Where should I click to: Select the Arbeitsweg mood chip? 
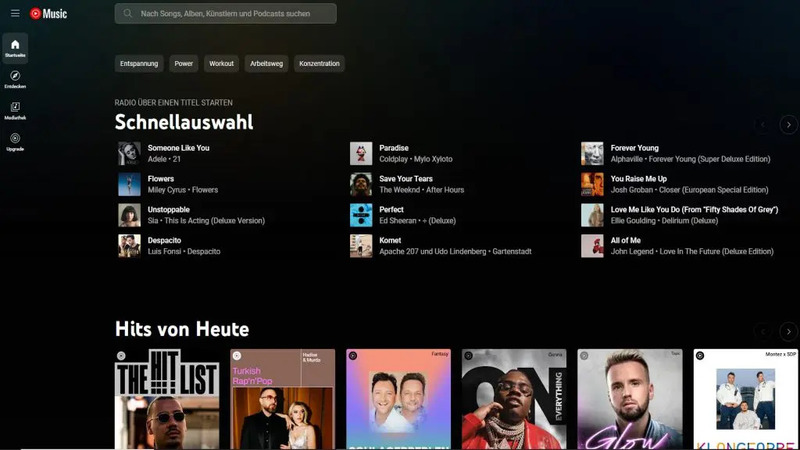pos(266,64)
